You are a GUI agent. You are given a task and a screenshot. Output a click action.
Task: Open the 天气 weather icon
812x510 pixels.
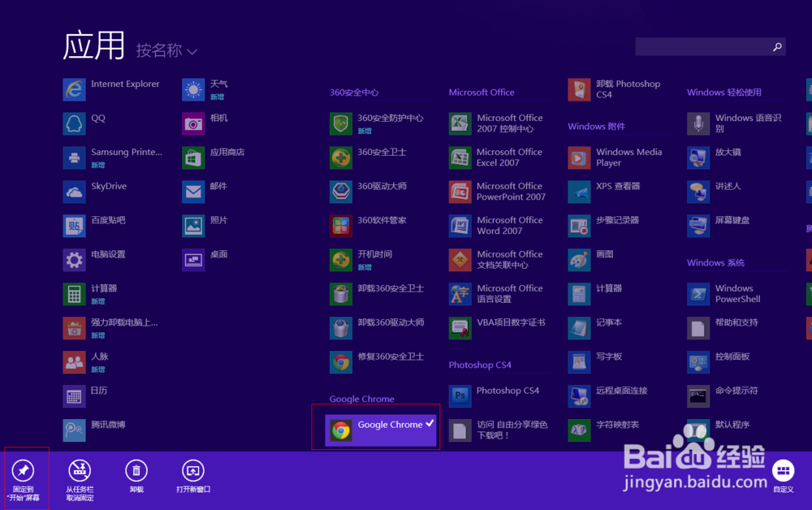(x=193, y=89)
